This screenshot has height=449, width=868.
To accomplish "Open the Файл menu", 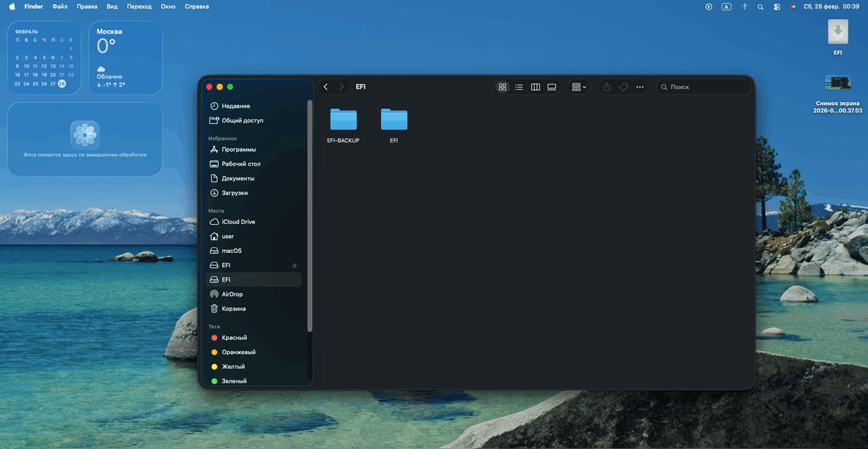I will point(60,7).
